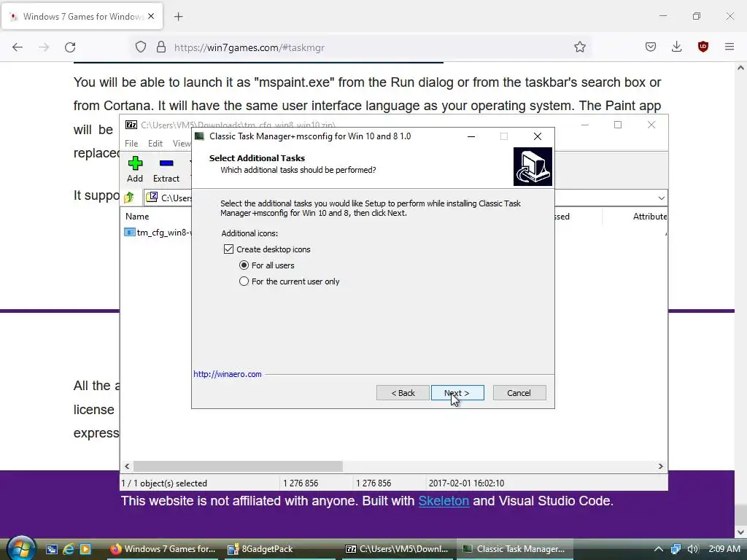
Task: Click the network tray icon
Action: pyautogui.click(x=676, y=549)
